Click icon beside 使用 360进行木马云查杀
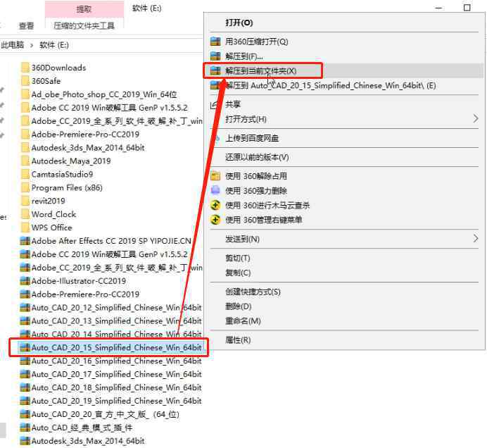Image resolution: width=487 pixels, height=448 pixels. 215,205
